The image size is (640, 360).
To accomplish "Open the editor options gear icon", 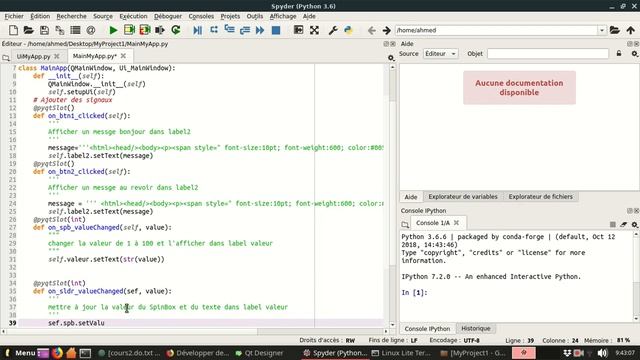I will [391, 58].
